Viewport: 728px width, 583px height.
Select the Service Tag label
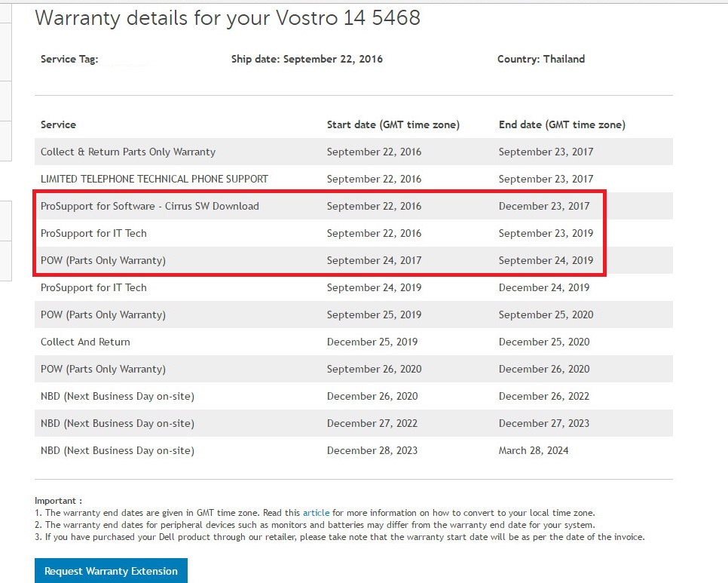pyautogui.click(x=69, y=59)
